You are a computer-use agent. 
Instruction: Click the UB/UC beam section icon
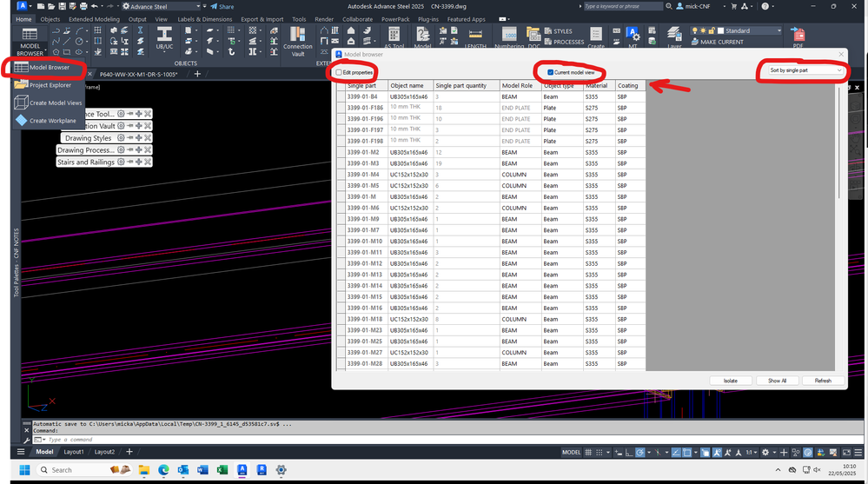[164, 35]
